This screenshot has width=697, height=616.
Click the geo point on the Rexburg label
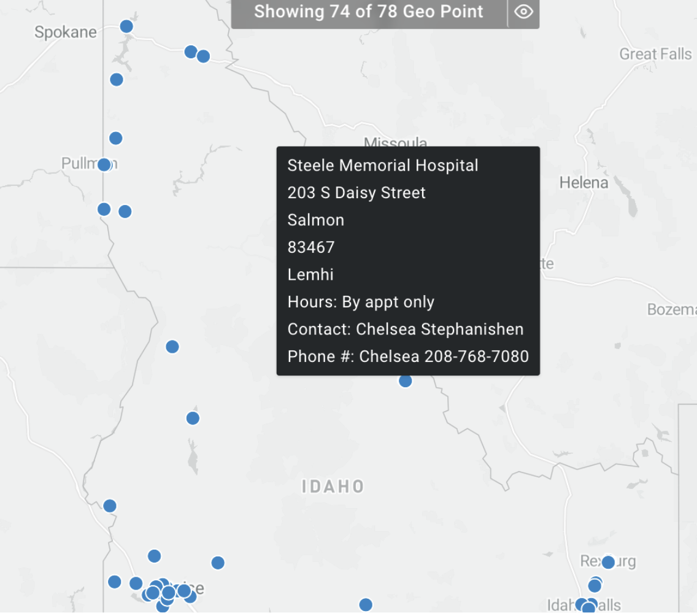(607, 562)
